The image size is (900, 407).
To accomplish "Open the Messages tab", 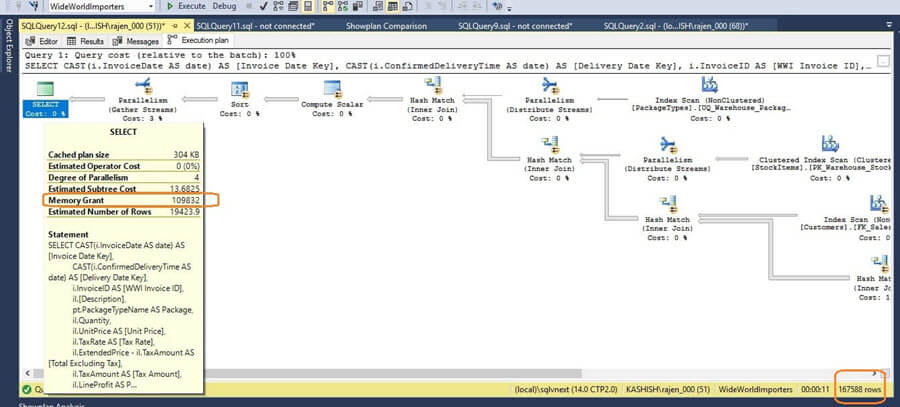I will [136, 41].
